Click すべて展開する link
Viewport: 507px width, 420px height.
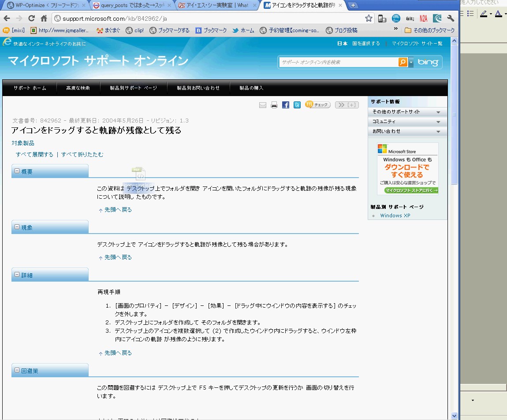(34, 155)
